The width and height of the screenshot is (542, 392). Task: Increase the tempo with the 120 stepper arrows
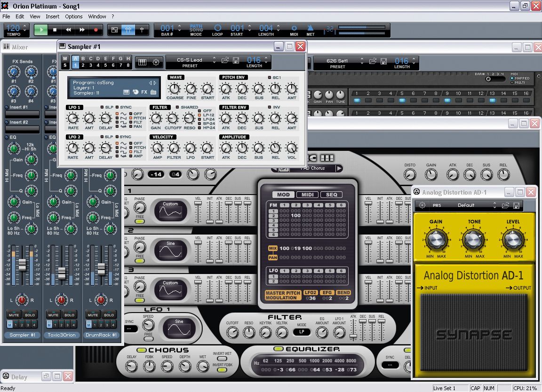coord(24,25)
